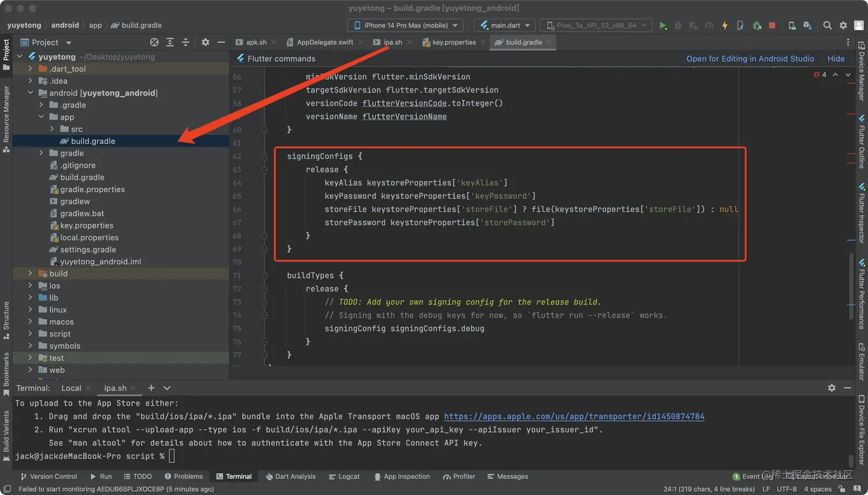Add new Terminal session with plus icon
Viewport: 868px width, 495px height.
[x=151, y=388]
